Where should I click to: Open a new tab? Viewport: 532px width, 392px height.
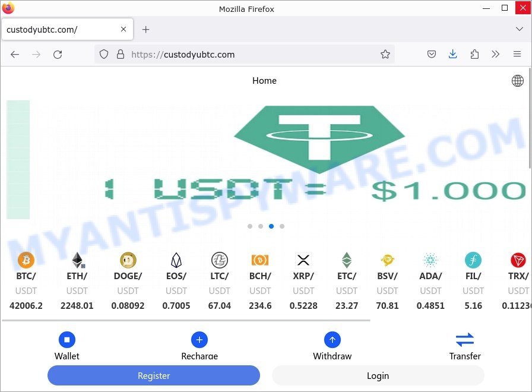click(x=146, y=30)
